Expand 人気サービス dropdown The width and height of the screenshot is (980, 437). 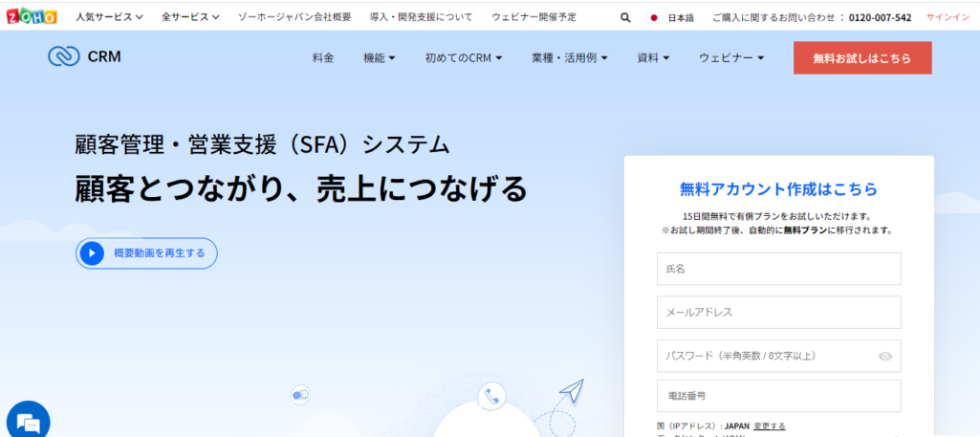point(109,17)
